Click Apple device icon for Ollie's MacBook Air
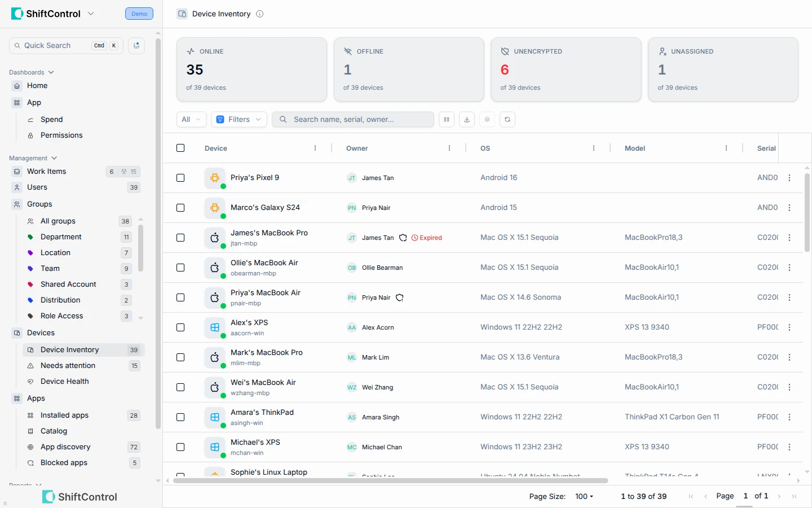The image size is (812, 508). (215, 268)
